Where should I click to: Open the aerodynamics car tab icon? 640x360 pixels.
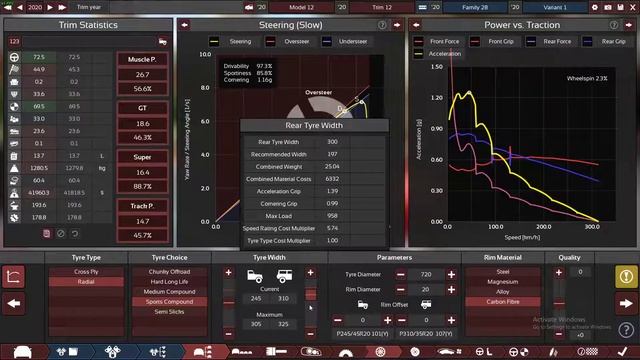point(449,351)
